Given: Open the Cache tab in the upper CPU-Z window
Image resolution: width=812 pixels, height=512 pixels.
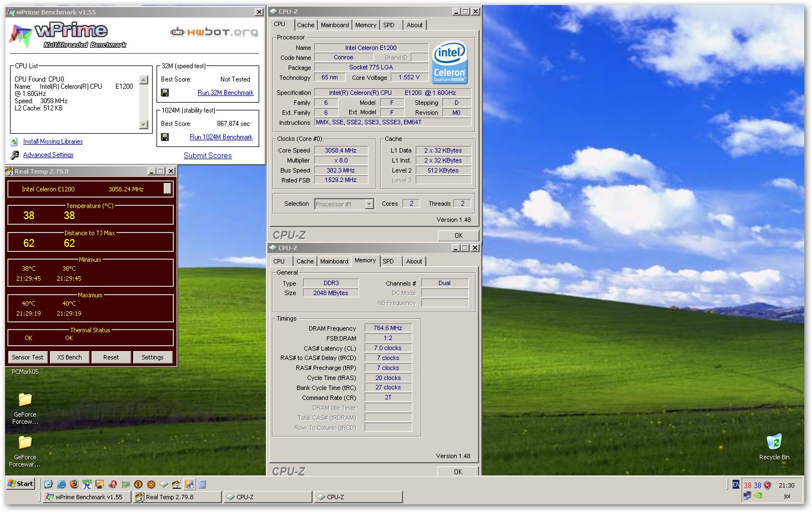Looking at the screenshot, I should (305, 25).
